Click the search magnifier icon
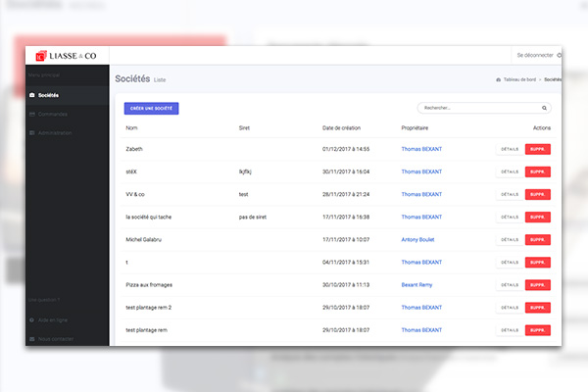 544,108
